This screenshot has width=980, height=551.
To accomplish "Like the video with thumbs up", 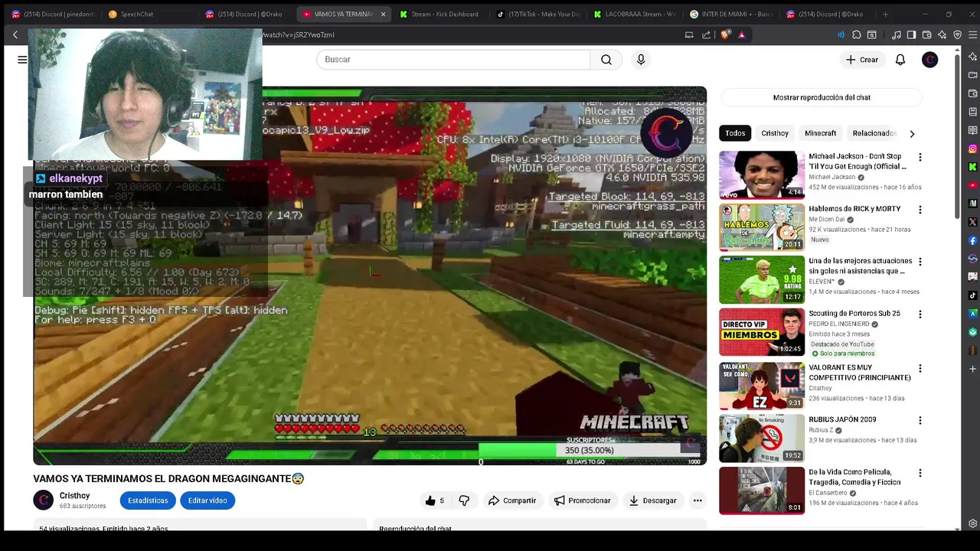I will (435, 500).
